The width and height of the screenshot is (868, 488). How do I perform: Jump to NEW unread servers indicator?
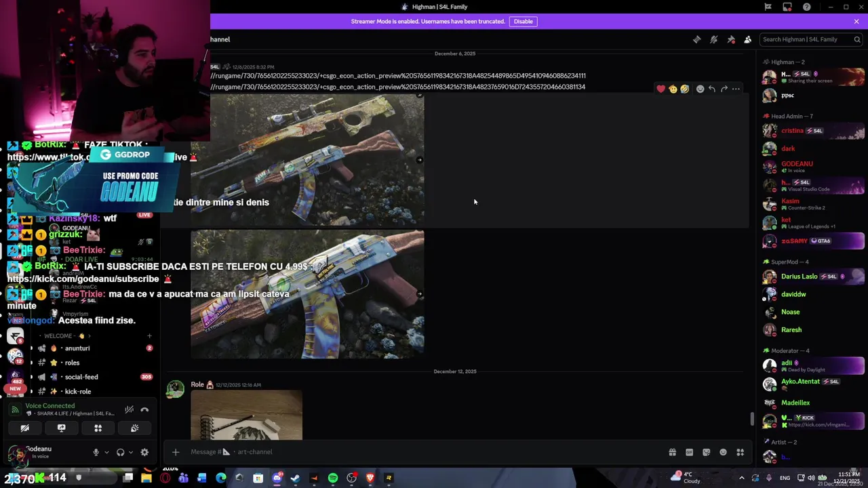point(16,389)
